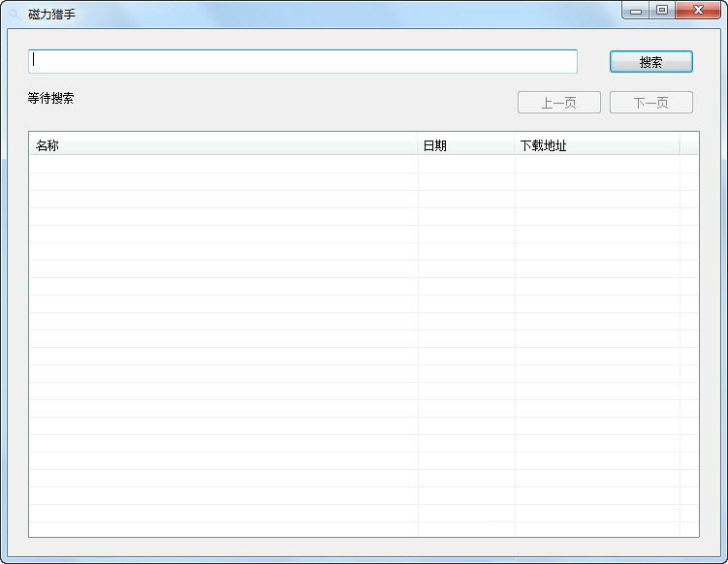Sort results by 名称 column header

(223, 145)
